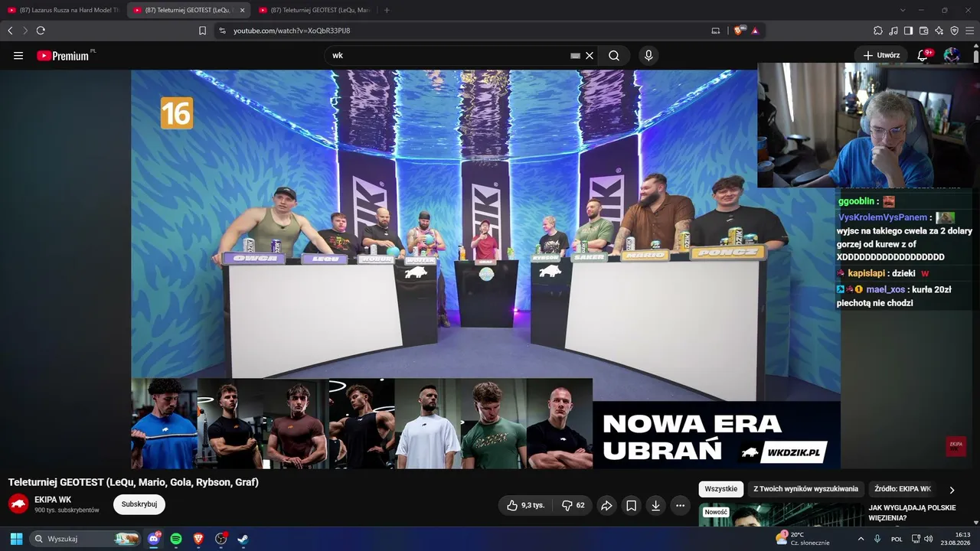This screenshot has width=980, height=551.
Task: Like the video (9,3 tys.)
Action: tap(526, 505)
